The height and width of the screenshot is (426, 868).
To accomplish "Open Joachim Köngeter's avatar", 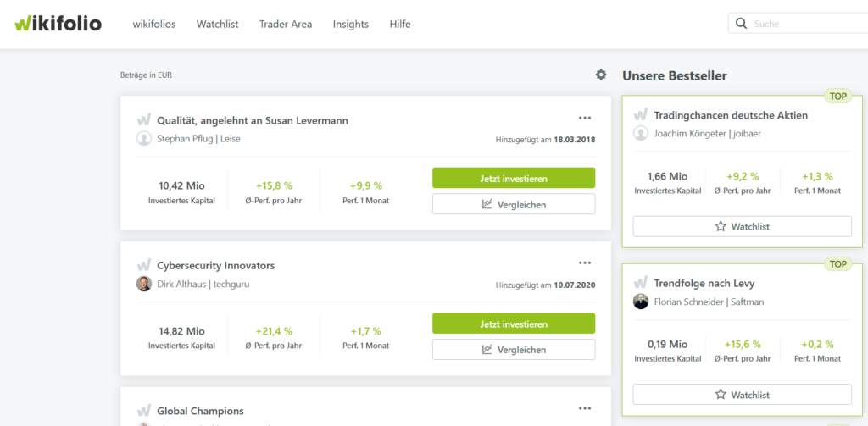I will [641, 133].
